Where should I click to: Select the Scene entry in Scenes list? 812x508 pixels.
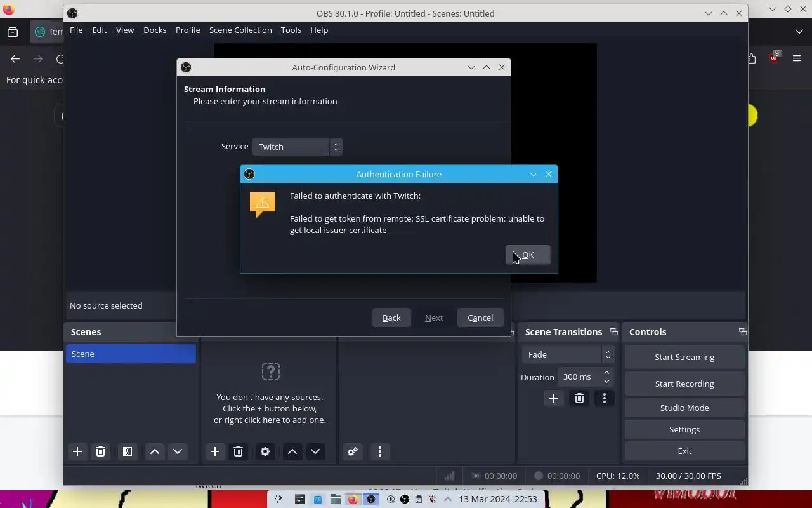coord(131,354)
